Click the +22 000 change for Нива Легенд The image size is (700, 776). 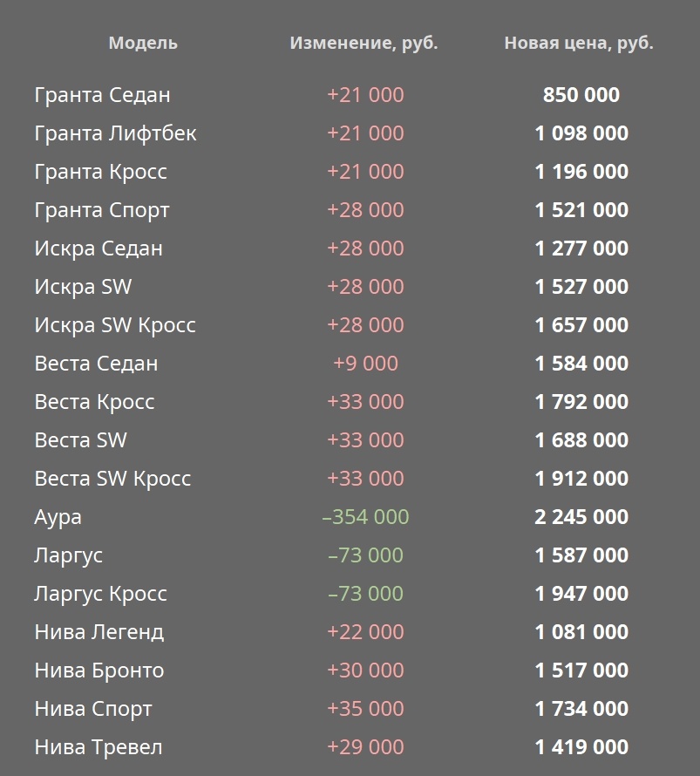pyautogui.click(x=365, y=632)
